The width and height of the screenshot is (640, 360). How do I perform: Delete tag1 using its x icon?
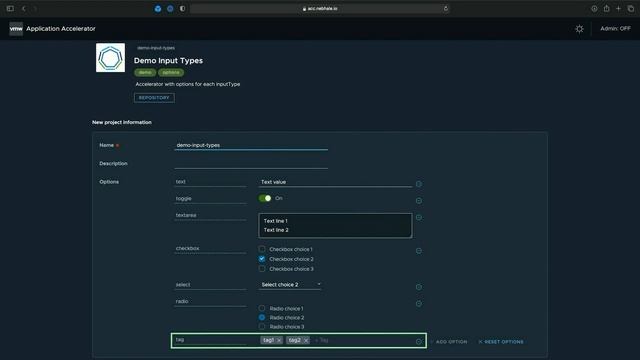click(279, 340)
